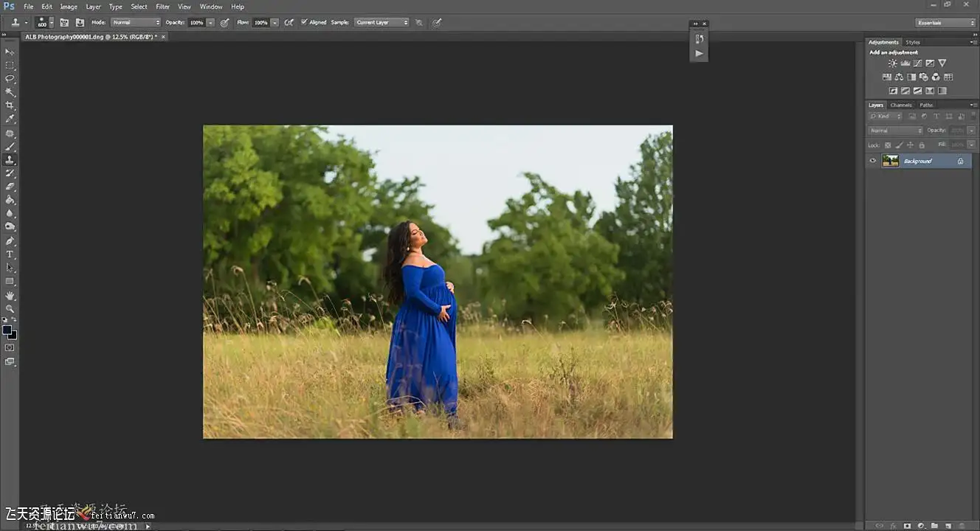Image resolution: width=980 pixels, height=531 pixels.
Task: Select the Zoom tool
Action: coord(10,309)
